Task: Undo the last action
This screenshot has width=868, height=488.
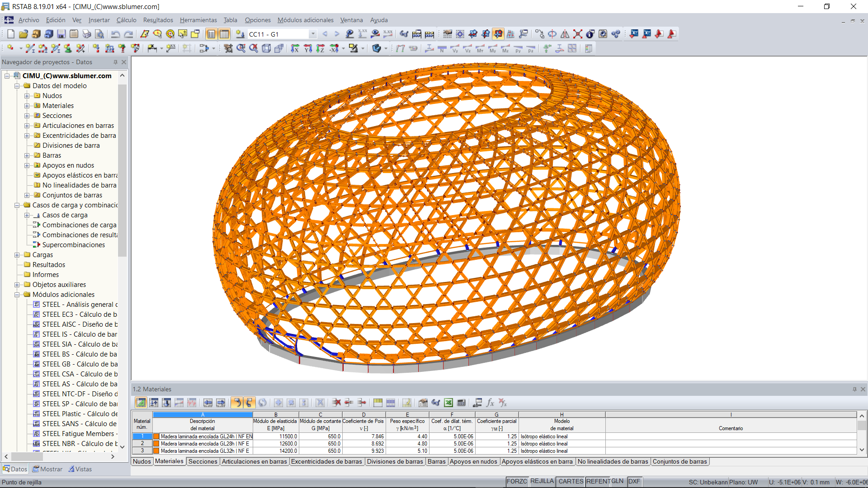Action: (x=117, y=34)
